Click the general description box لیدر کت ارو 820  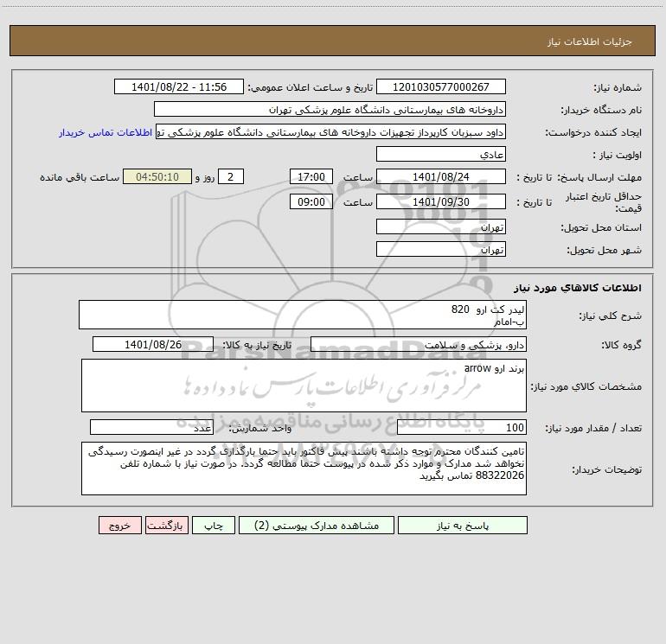coord(303,315)
